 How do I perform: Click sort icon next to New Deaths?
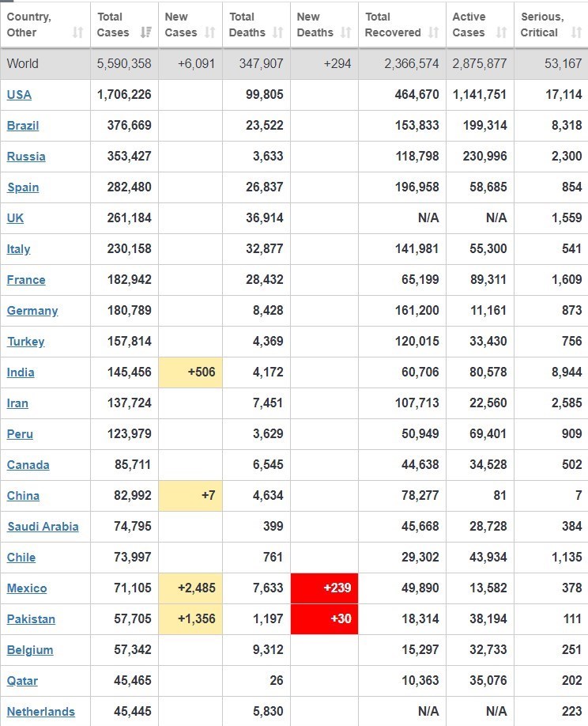pyautogui.click(x=345, y=32)
